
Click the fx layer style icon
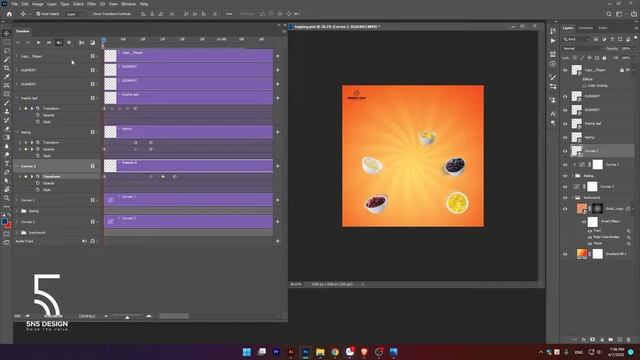[584, 340]
